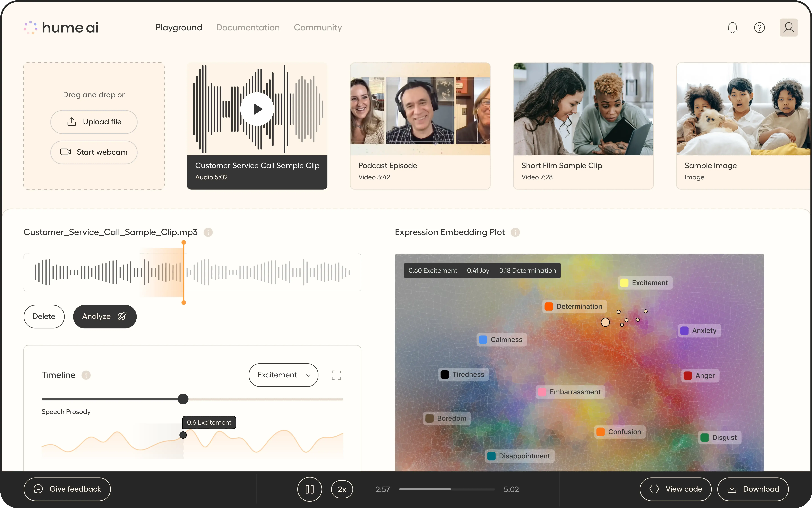
Task: Toggle the 2x playback speed
Action: pyautogui.click(x=342, y=489)
